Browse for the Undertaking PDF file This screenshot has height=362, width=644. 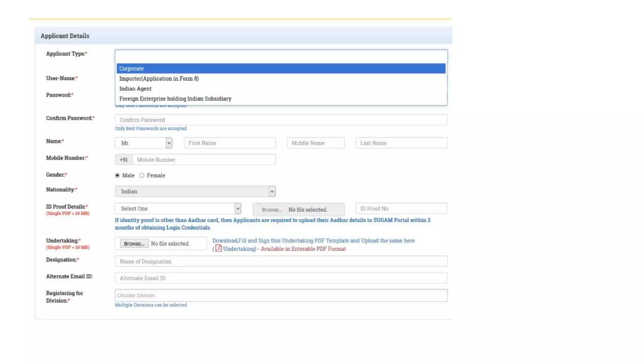[134, 244]
